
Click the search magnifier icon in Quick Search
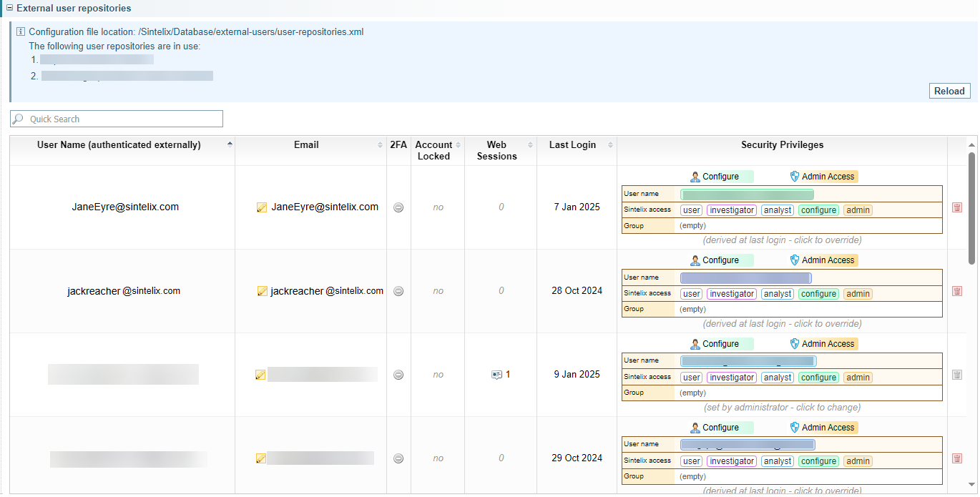point(19,119)
